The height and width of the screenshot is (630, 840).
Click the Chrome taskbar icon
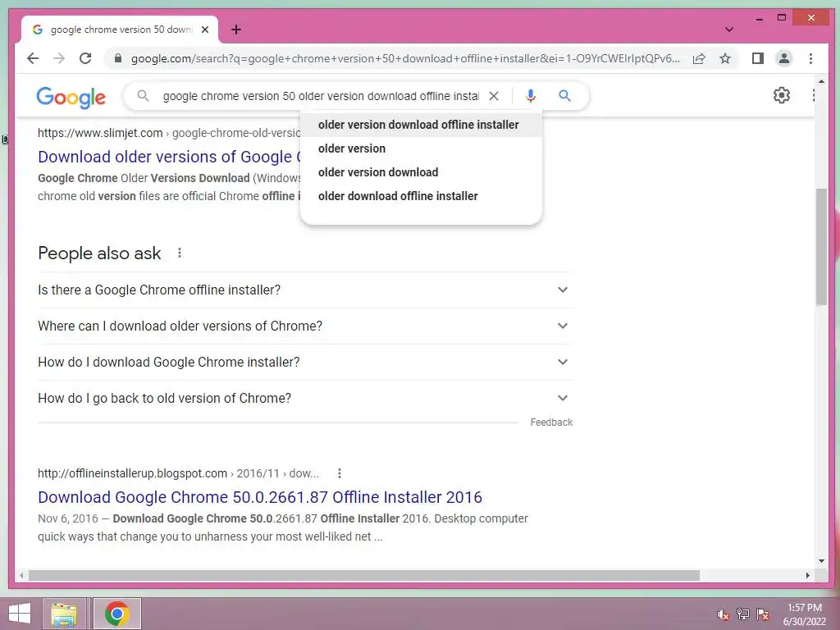pos(116,614)
